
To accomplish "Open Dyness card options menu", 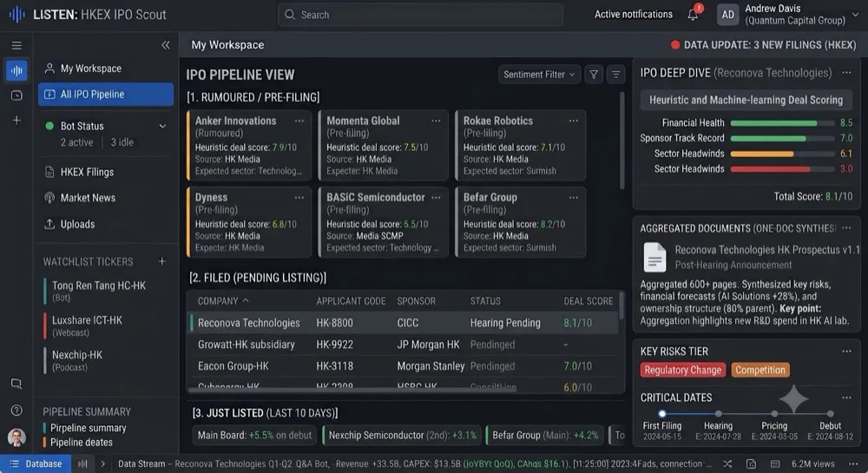I will coord(299,198).
